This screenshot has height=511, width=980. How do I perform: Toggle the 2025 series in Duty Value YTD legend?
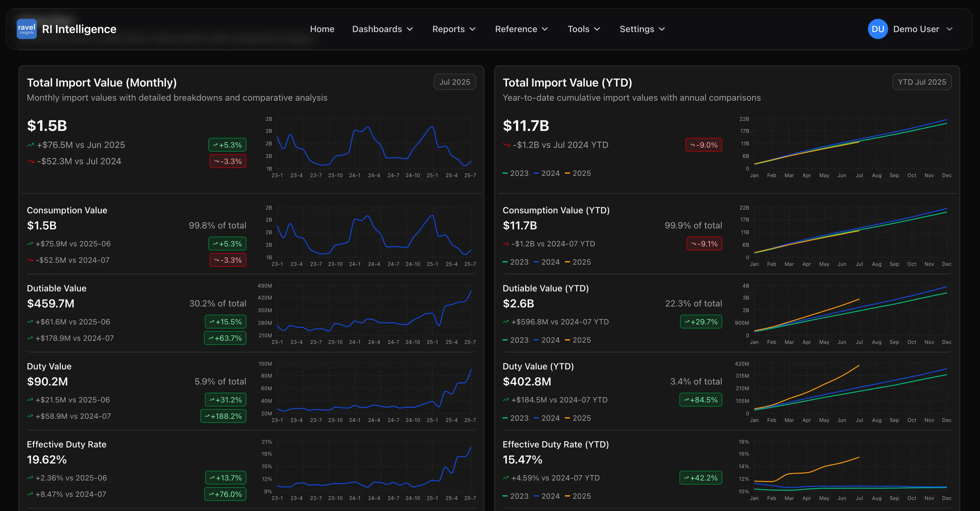pos(578,418)
